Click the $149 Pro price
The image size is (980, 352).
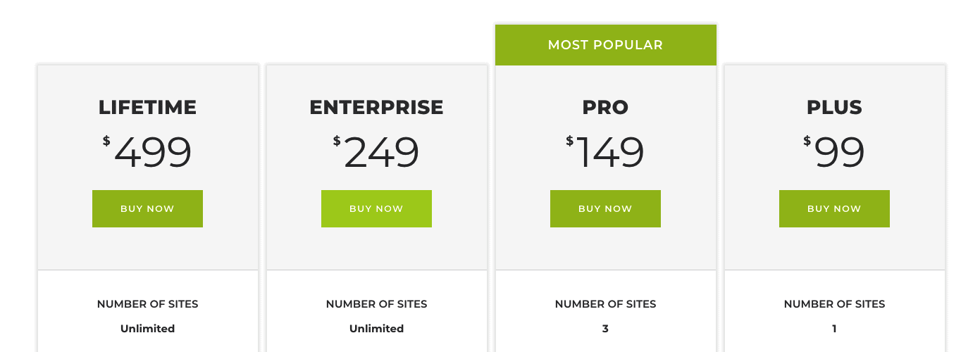point(605,152)
